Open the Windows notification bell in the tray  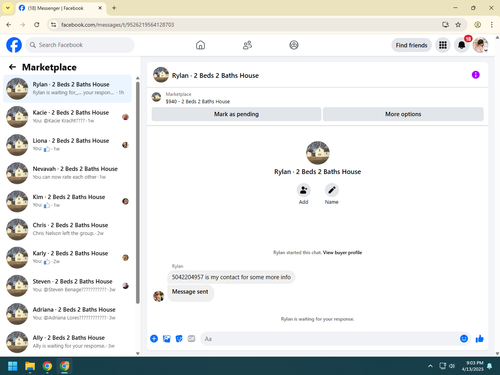490,366
